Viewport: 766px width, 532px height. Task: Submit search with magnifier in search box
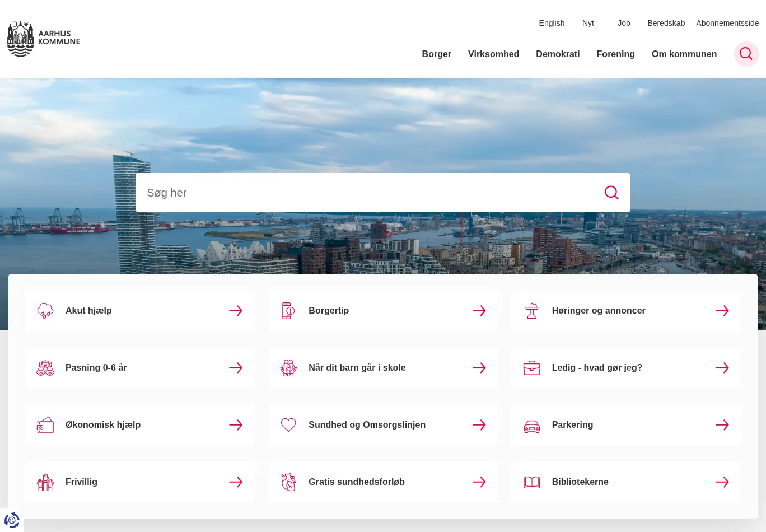pyautogui.click(x=611, y=193)
